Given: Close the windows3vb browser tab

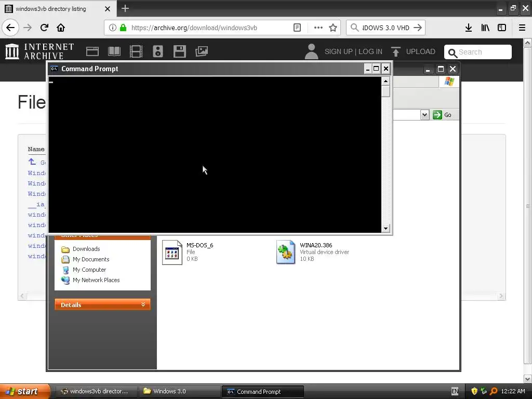Looking at the screenshot, I should tap(108, 9).
